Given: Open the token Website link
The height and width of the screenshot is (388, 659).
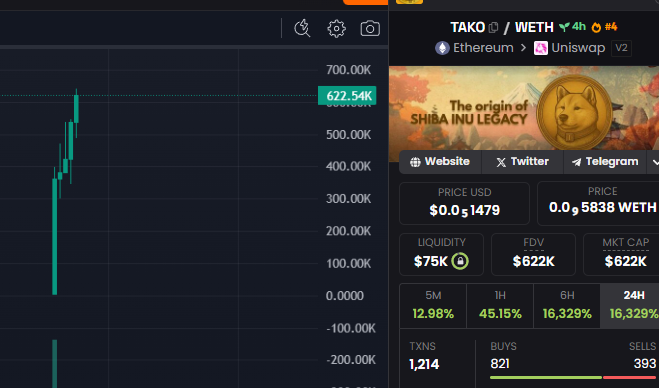Looking at the screenshot, I should click(x=440, y=162).
